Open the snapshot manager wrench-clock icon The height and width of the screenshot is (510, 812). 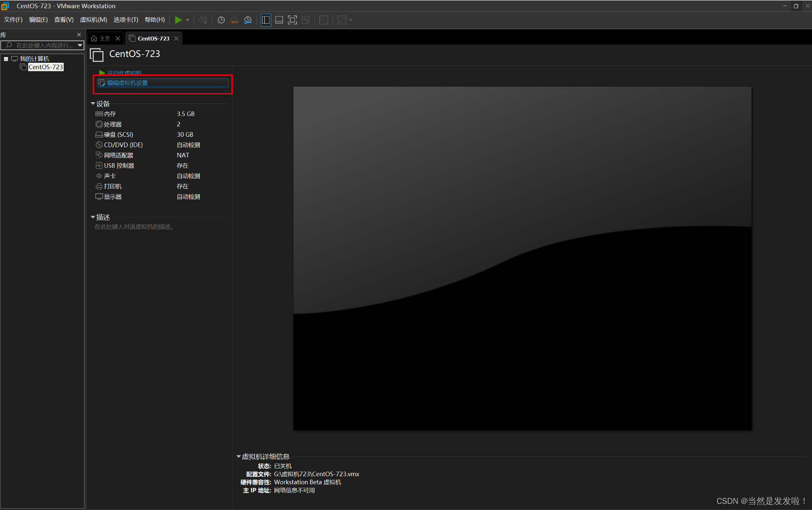pos(248,20)
